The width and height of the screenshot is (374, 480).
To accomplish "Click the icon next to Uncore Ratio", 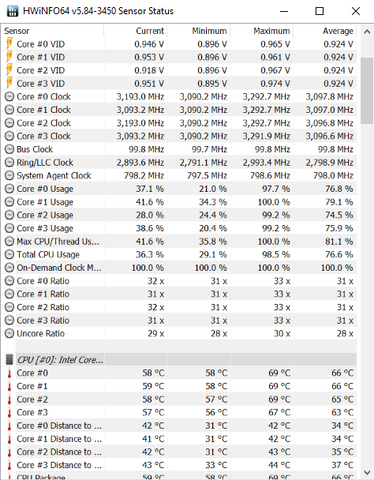I will [x=9, y=333].
